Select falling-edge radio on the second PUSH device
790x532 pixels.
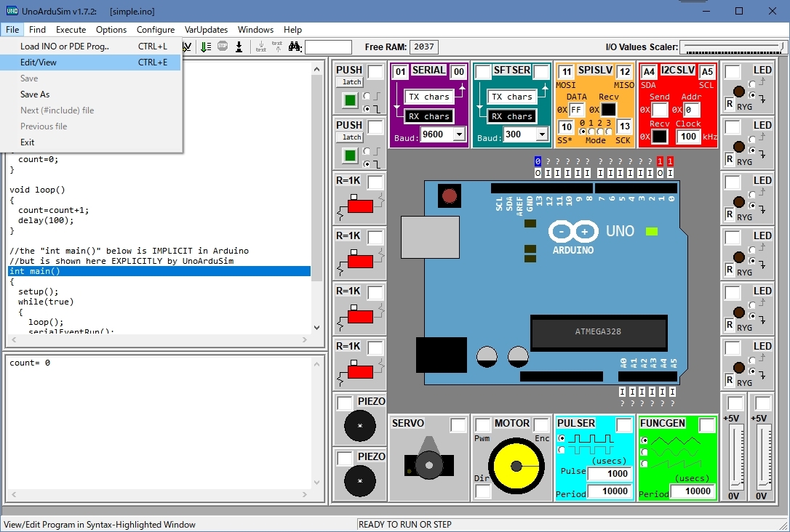(x=367, y=164)
